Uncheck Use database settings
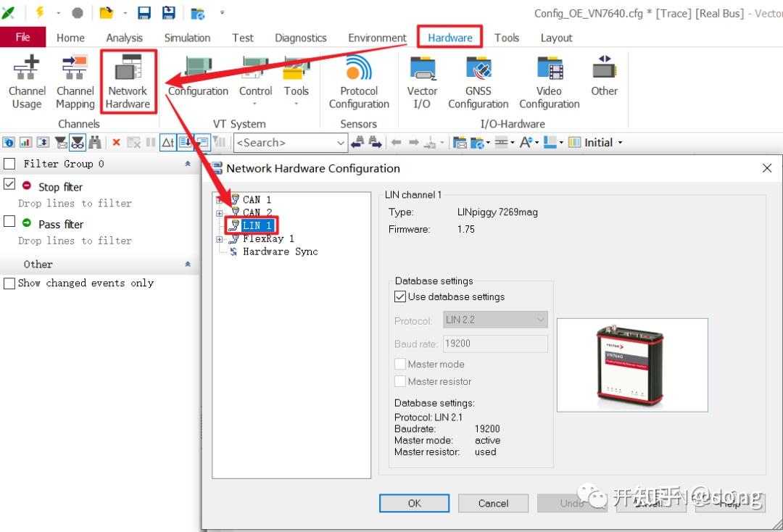The width and height of the screenshot is (783, 532). click(x=400, y=297)
